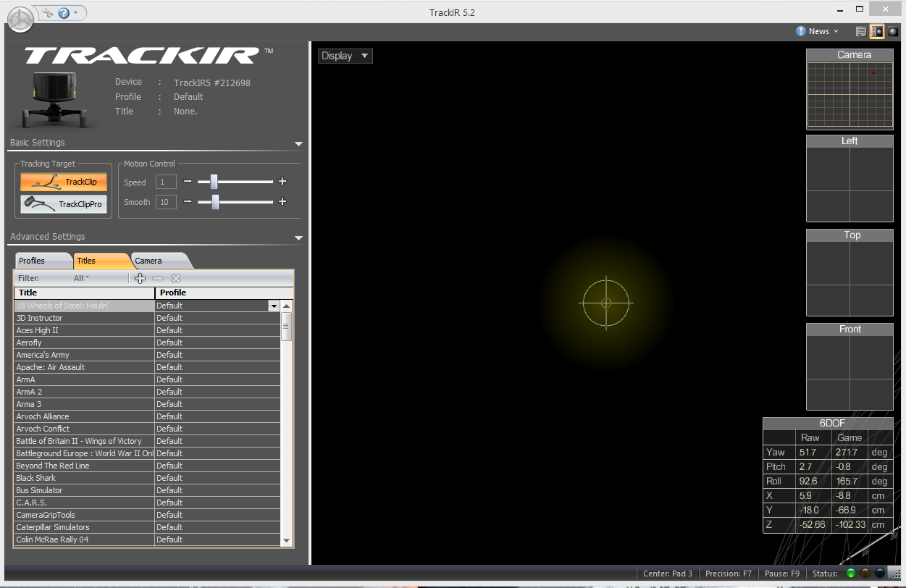Select TrackClipPro tracking target
Screen dimensions: 906x588
[x=64, y=204]
